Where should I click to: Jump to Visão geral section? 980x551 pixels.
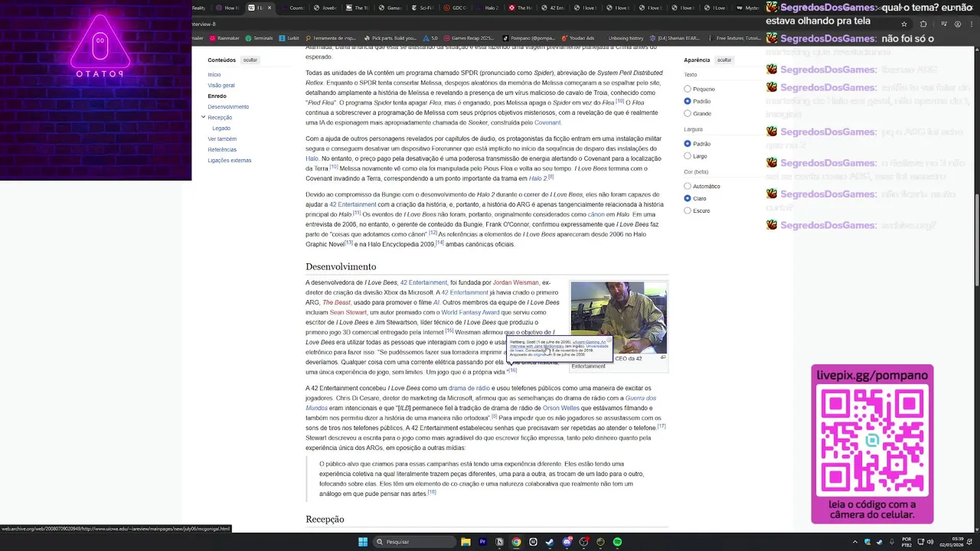coord(221,86)
